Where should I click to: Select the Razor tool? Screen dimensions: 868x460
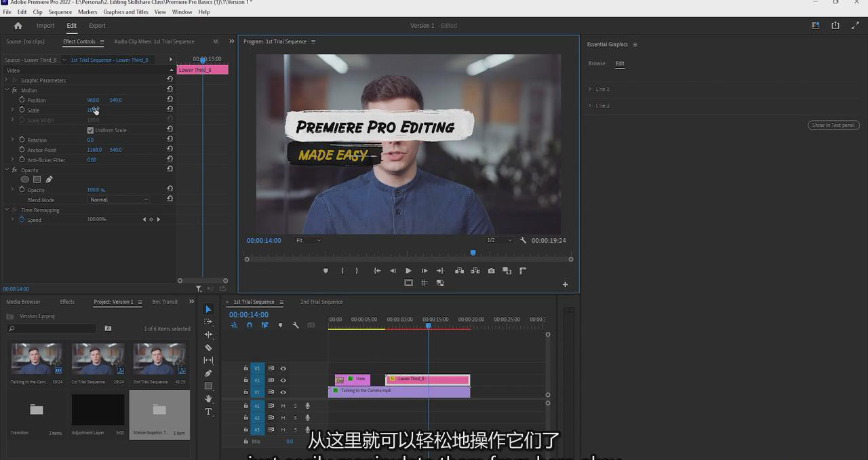click(x=208, y=347)
